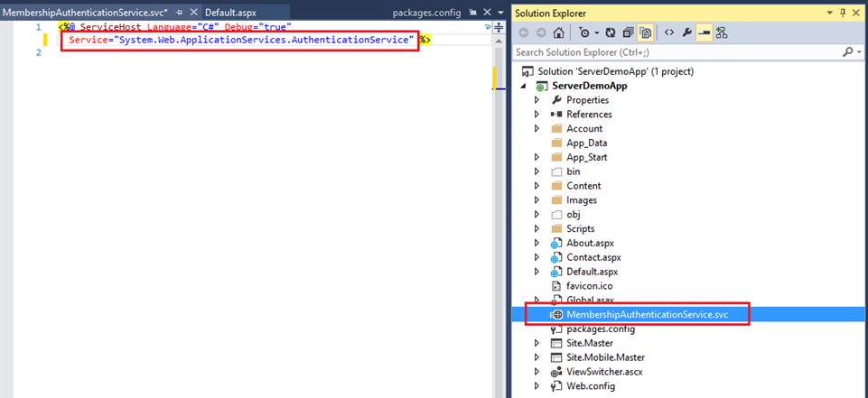Expand the obj folder
This screenshot has height=398, width=868.
(x=537, y=215)
